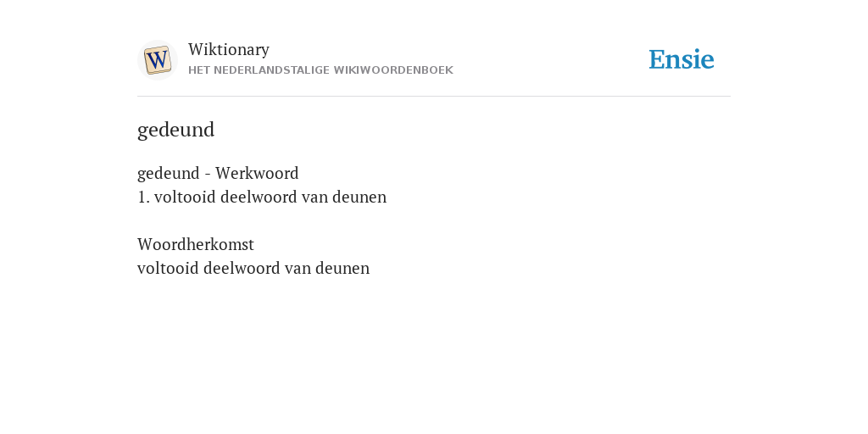This screenshot has width=868, height=434.
Task: Click the Wiktionary W tile logo
Action: (157, 60)
